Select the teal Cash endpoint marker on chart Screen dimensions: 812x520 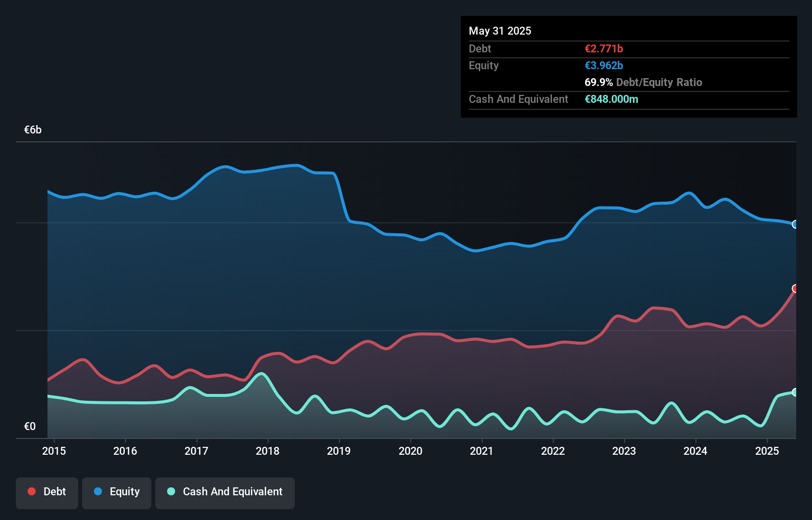795,392
